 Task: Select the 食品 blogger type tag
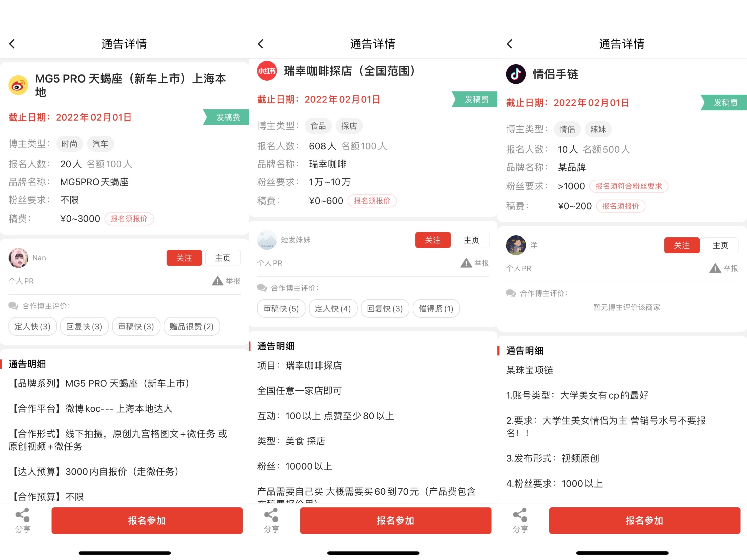point(318,126)
